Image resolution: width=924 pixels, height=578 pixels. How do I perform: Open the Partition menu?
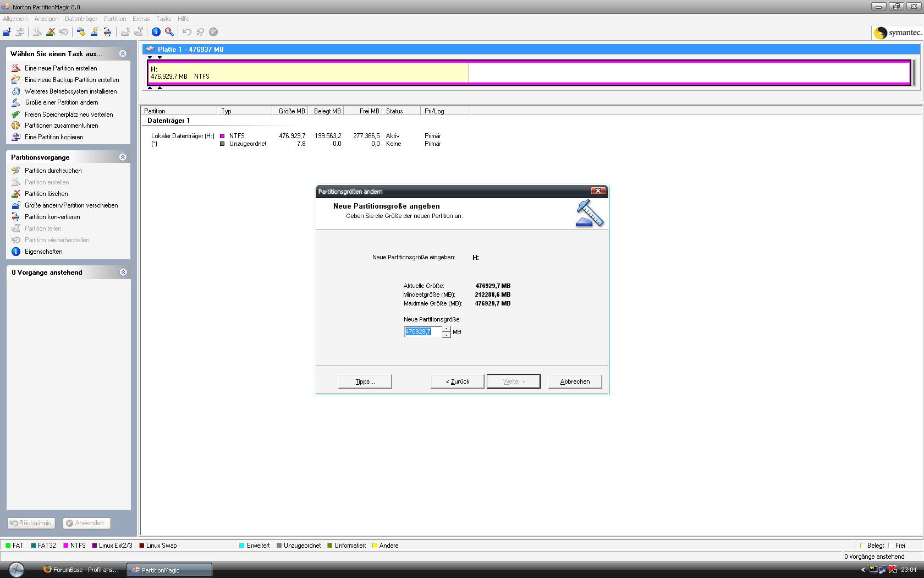pyautogui.click(x=115, y=19)
